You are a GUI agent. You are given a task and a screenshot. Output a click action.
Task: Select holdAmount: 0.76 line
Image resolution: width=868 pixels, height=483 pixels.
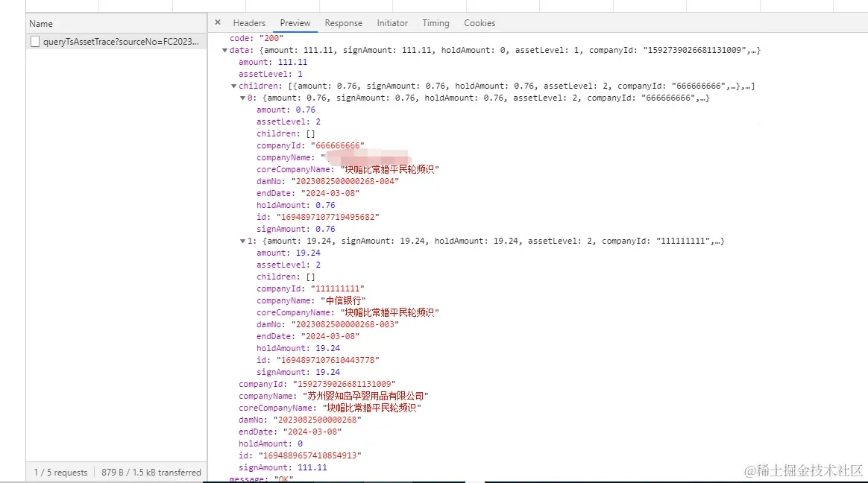(295, 205)
